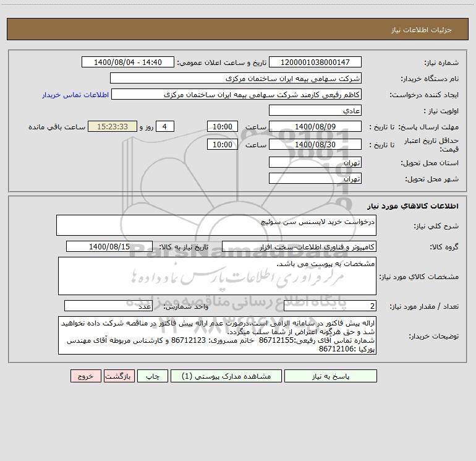
Task: Click the buyer notes text area
Action: (217, 335)
